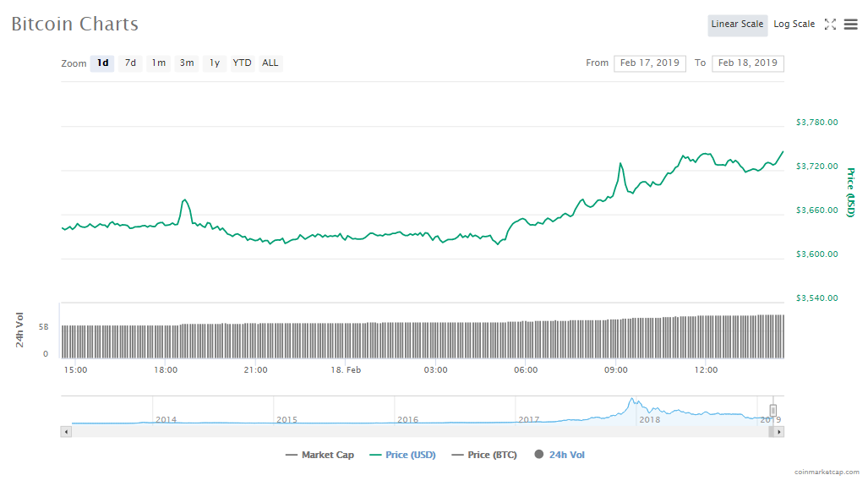Click the navigator scrollbar left arrow
This screenshot has width=868, height=486.
[67, 432]
